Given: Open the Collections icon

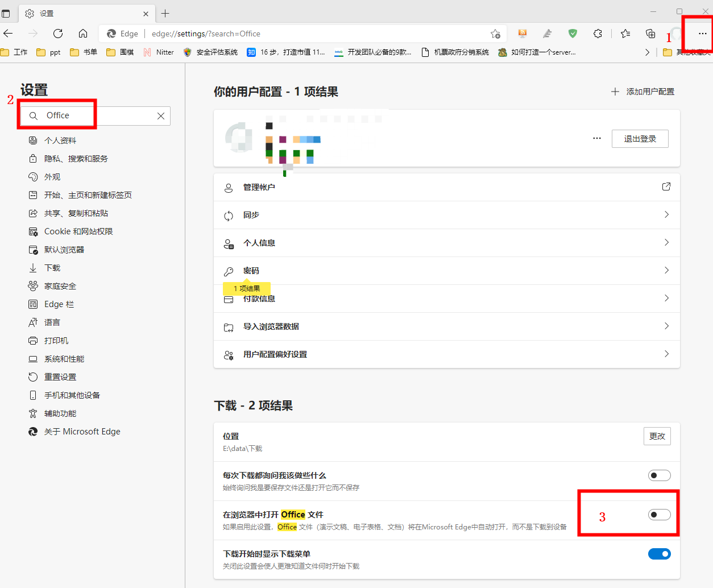Looking at the screenshot, I should click(650, 34).
